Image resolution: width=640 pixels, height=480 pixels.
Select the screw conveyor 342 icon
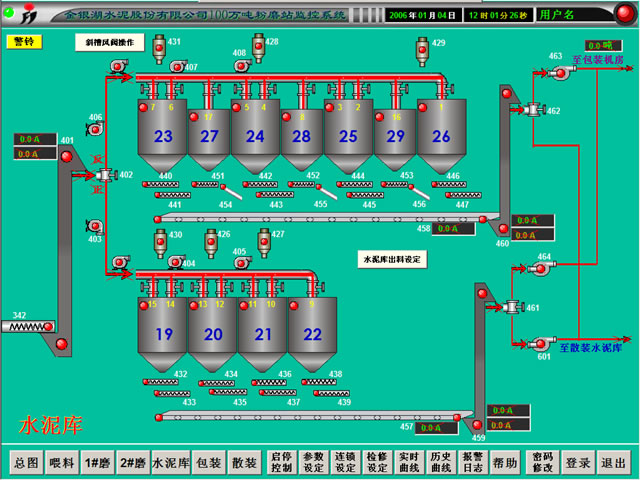tap(33, 327)
